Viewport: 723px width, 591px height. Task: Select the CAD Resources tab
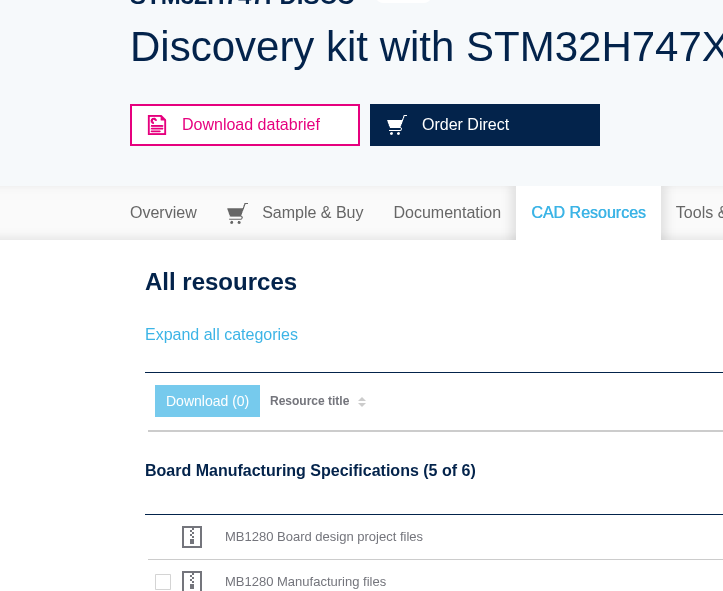pos(588,213)
